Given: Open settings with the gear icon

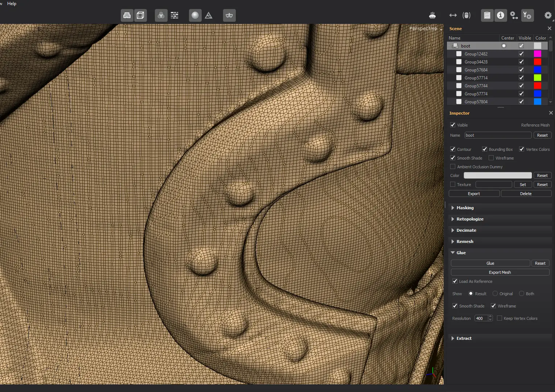Looking at the screenshot, I should (x=548, y=15).
